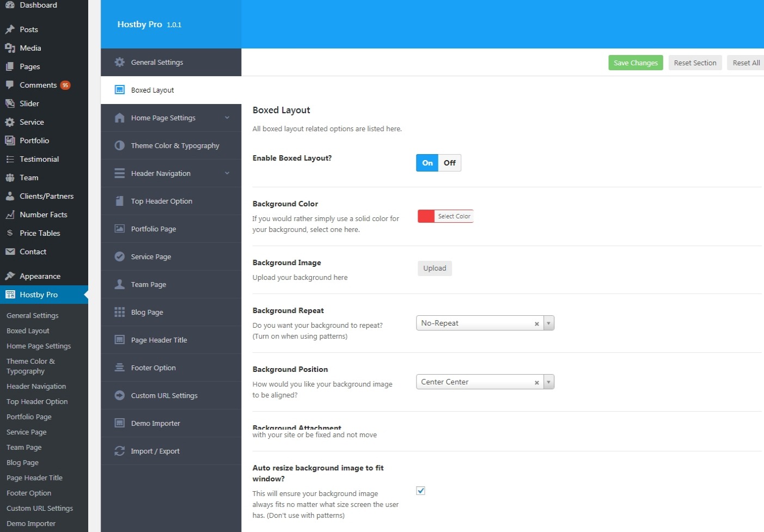Open the Dashboard menu link

(38, 5)
